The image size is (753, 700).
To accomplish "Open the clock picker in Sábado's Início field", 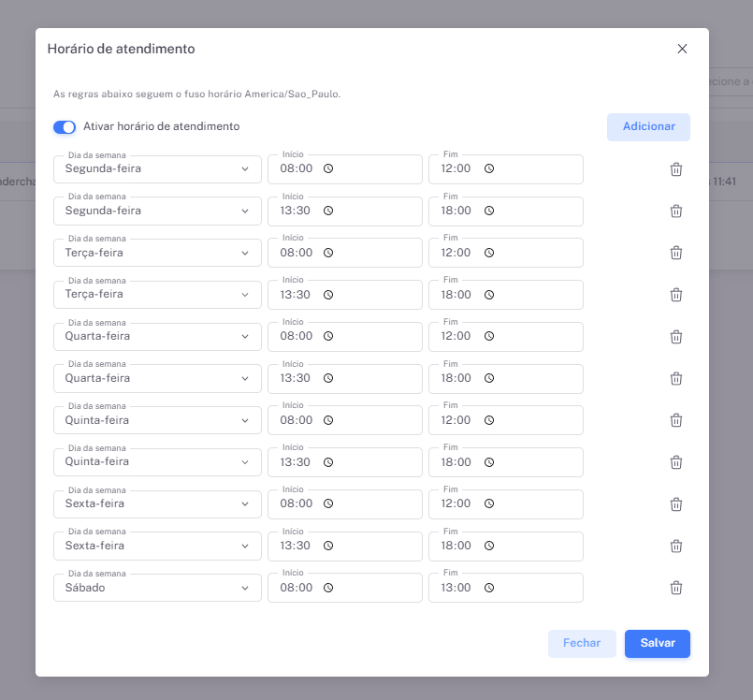I will coord(328,588).
